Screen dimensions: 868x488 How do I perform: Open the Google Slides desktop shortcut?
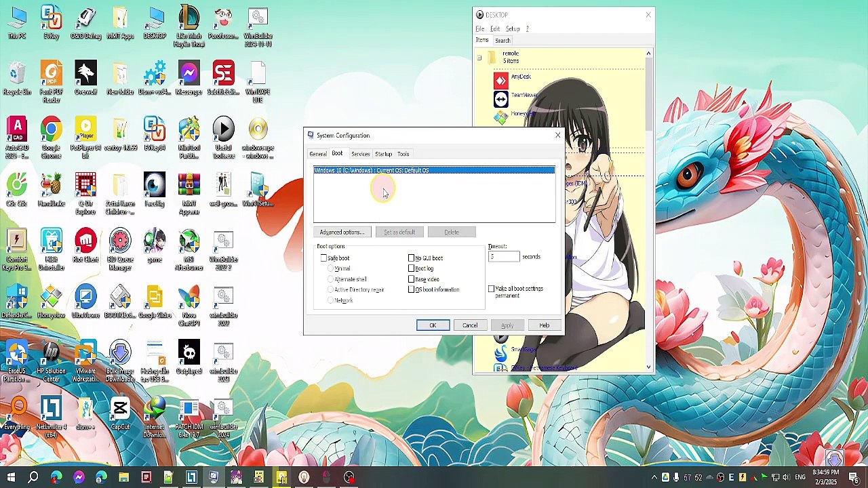[x=154, y=302]
